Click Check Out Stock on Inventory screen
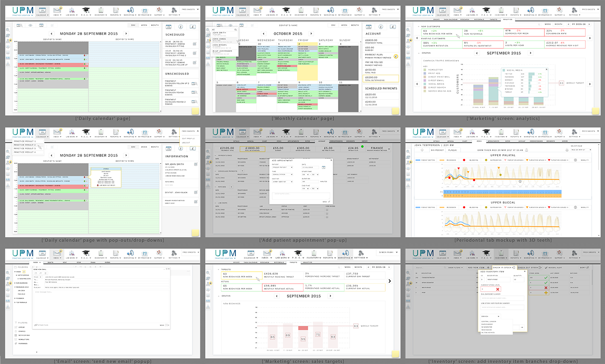This screenshot has height=364, width=605. [x=530, y=268]
